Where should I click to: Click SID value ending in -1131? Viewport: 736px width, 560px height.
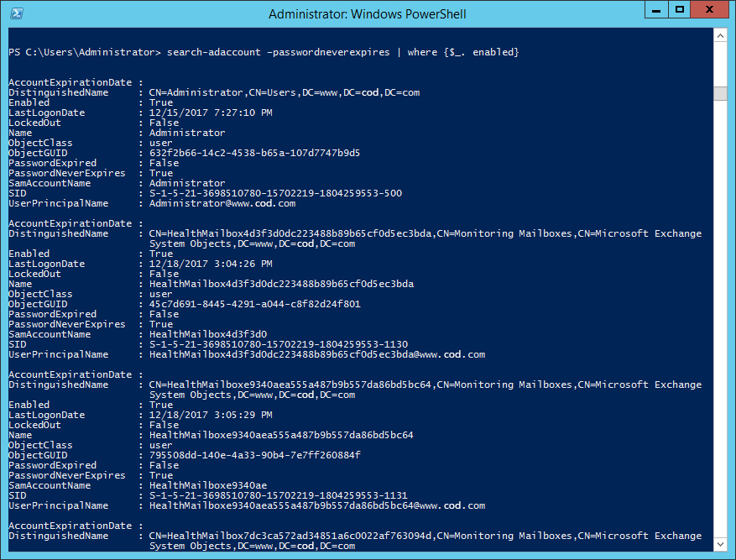[279, 495]
